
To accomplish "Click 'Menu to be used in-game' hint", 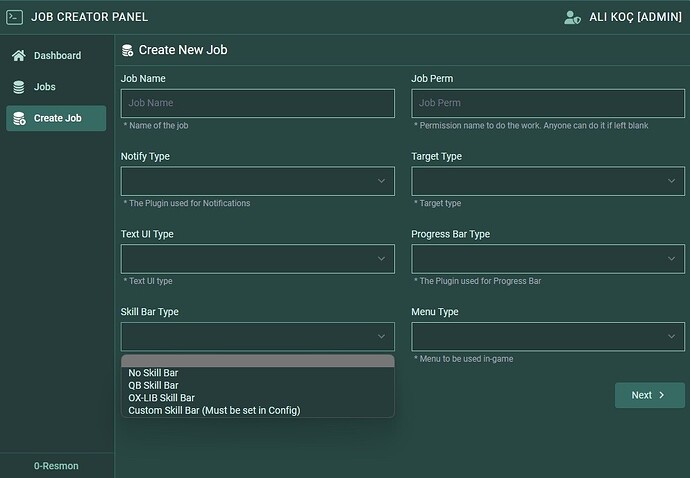I will (x=464, y=359).
